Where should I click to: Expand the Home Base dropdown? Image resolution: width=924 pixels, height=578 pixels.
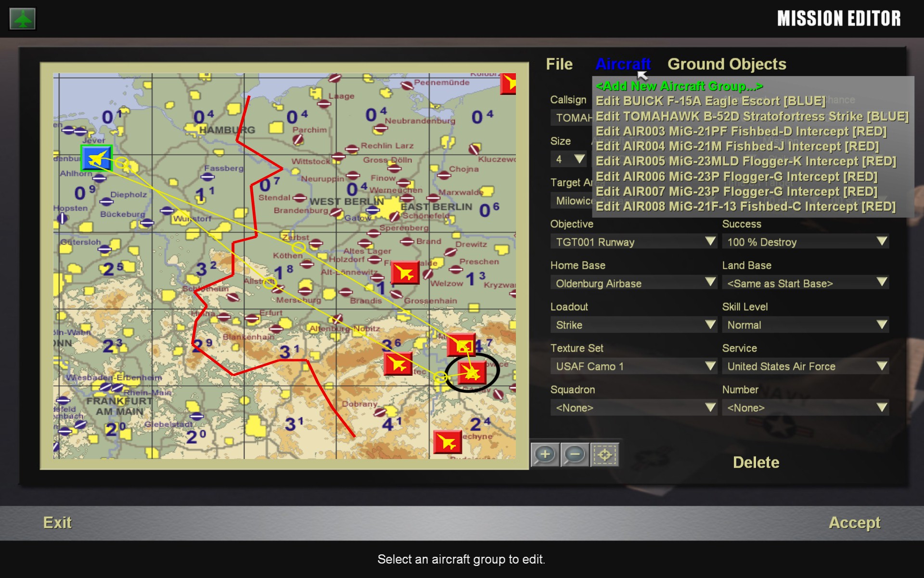coord(634,283)
